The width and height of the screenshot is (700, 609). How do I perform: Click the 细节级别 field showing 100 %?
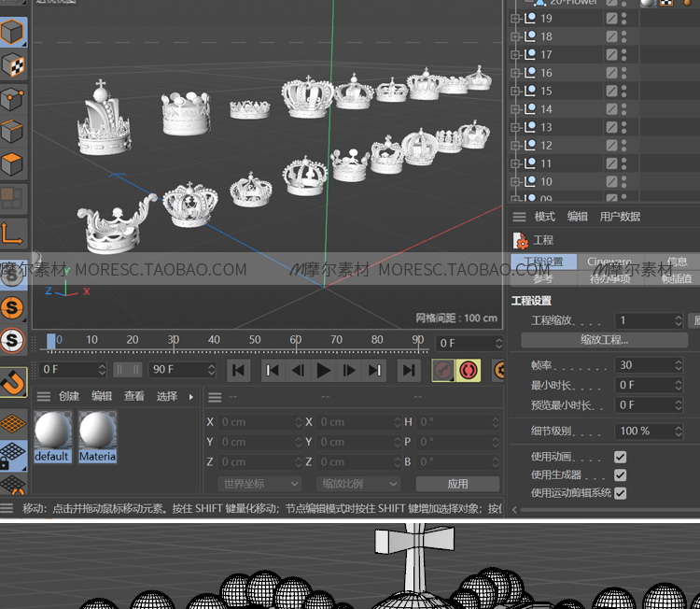(649, 432)
